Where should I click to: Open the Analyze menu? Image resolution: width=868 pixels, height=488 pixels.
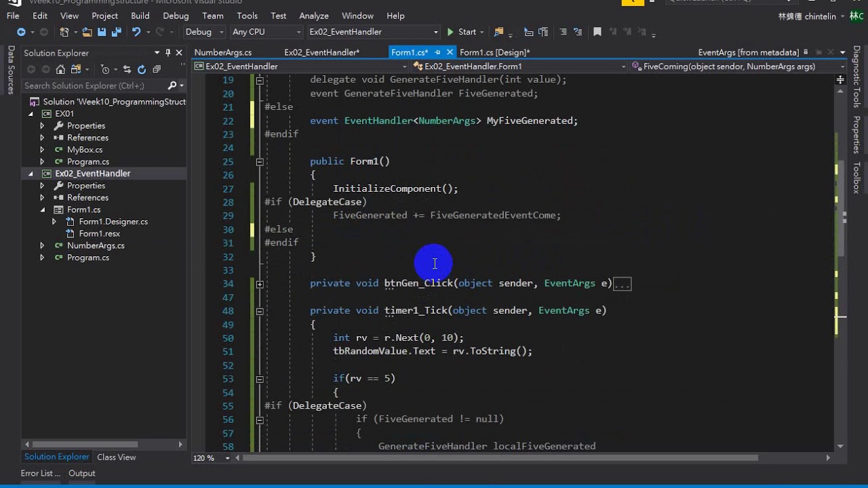[314, 16]
